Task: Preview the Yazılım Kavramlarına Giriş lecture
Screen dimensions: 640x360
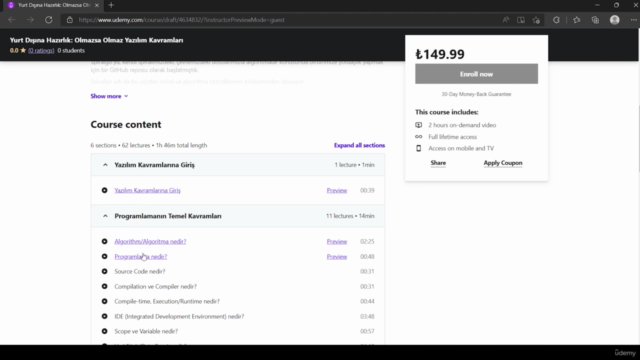Action: click(337, 190)
